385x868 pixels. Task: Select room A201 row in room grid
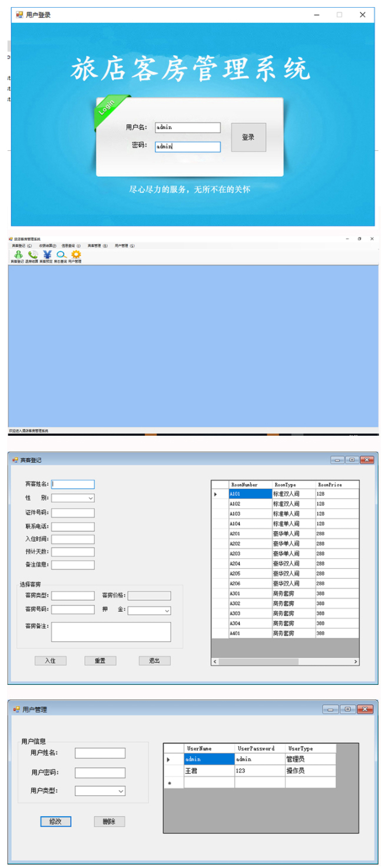point(250,534)
